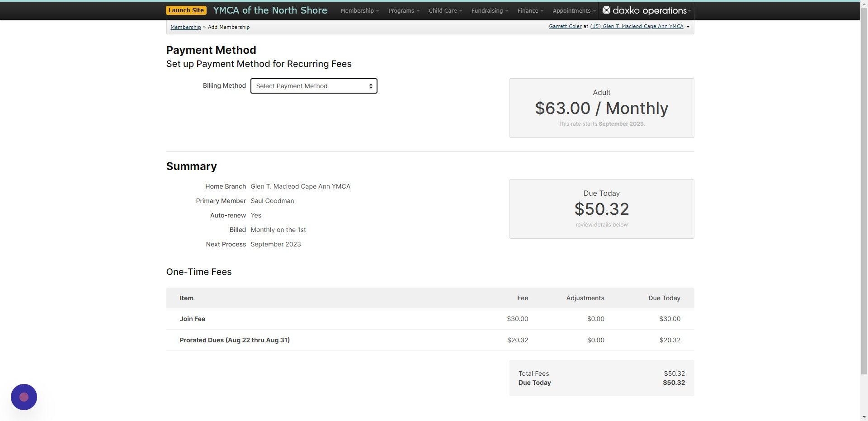Click YMCA of the North Shore title
The width and height of the screenshot is (868, 421).
[x=270, y=10]
